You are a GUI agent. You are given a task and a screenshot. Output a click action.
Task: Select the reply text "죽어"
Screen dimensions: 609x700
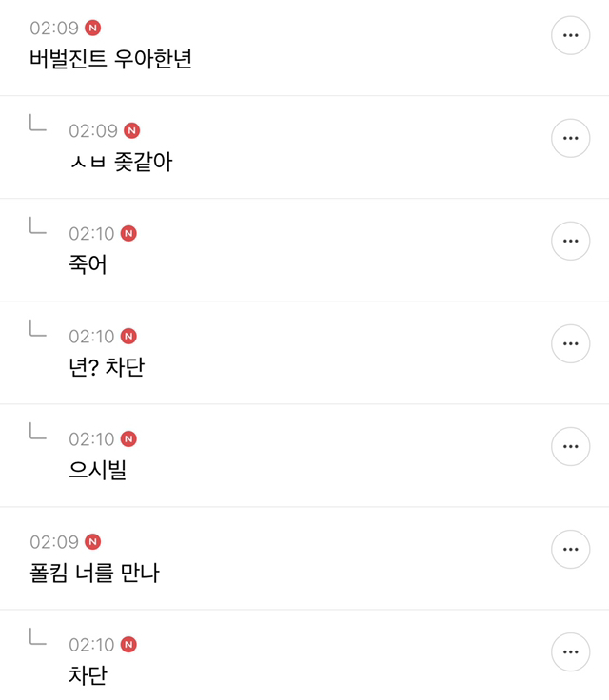click(x=88, y=264)
